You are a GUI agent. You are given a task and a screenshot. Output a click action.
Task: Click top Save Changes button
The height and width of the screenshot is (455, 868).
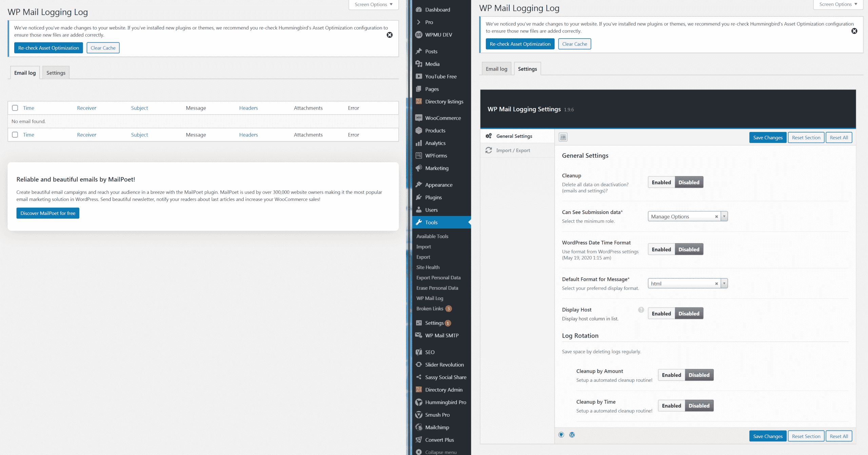click(768, 137)
